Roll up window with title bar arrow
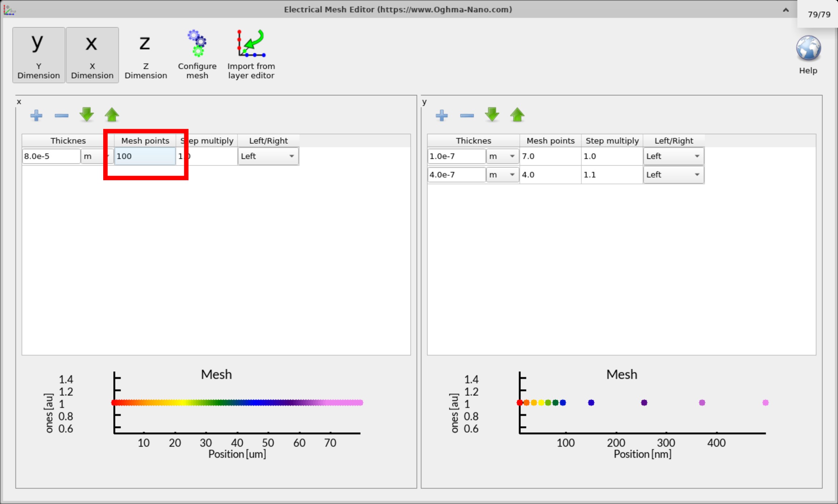This screenshot has height=504, width=838. tap(786, 10)
